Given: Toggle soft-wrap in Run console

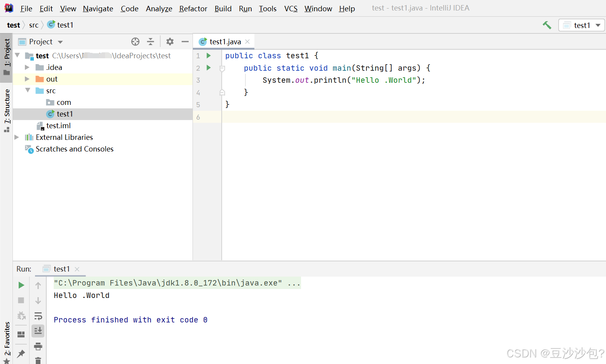Looking at the screenshot, I should click(x=38, y=316).
